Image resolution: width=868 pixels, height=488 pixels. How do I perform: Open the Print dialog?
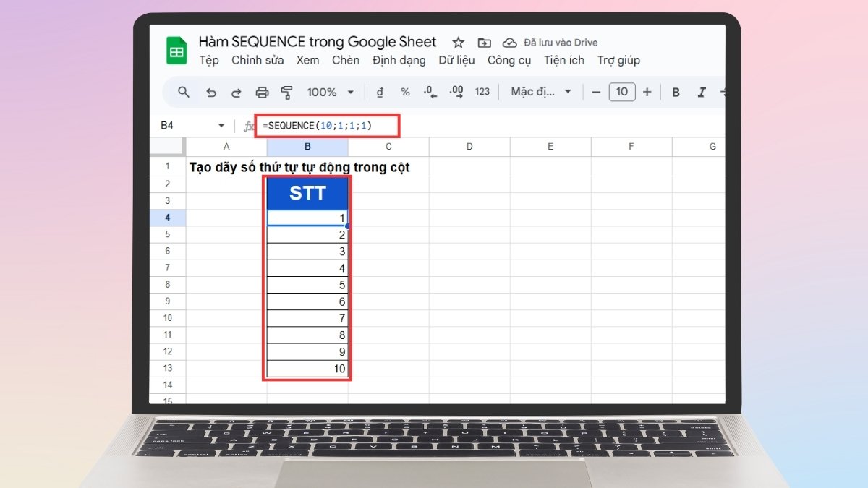click(262, 92)
